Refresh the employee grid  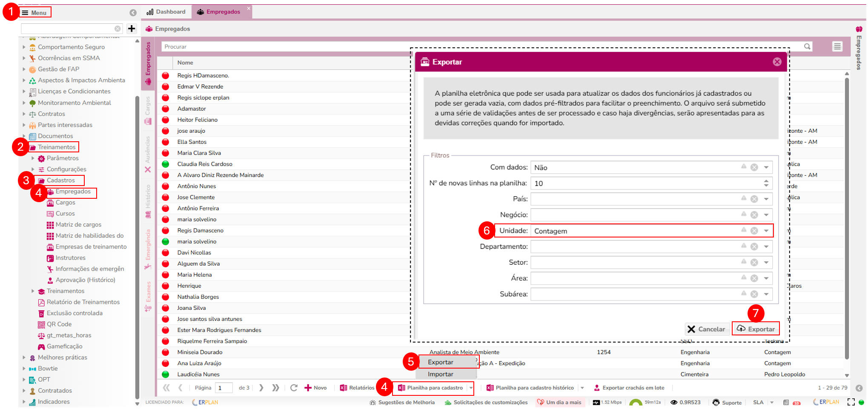click(294, 388)
